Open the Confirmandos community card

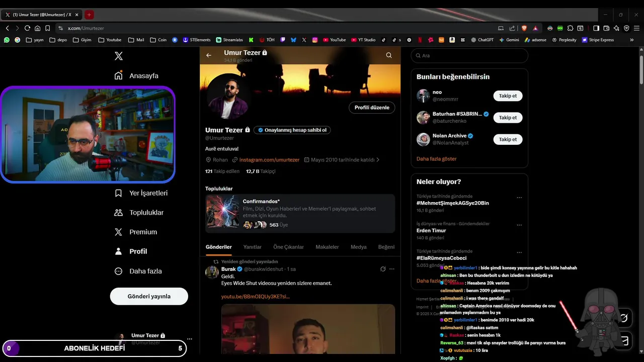300,214
